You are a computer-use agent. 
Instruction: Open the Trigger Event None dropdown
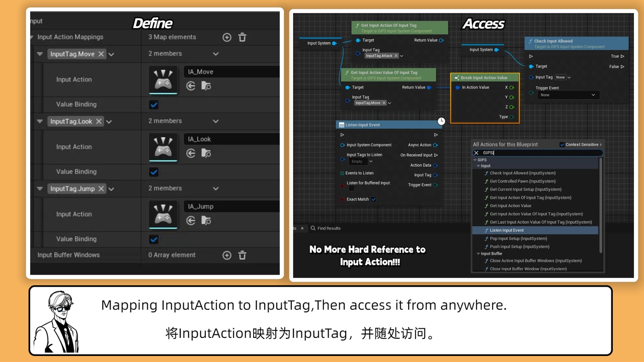tap(568, 95)
